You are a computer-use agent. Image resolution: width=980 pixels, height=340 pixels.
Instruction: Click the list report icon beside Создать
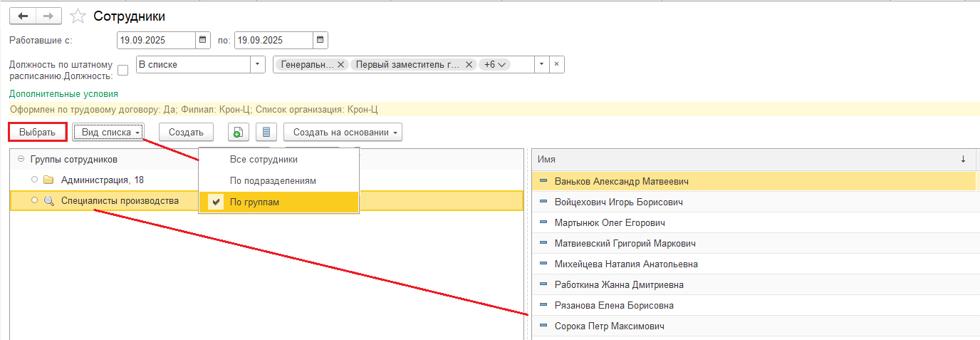pyautogui.click(x=266, y=133)
